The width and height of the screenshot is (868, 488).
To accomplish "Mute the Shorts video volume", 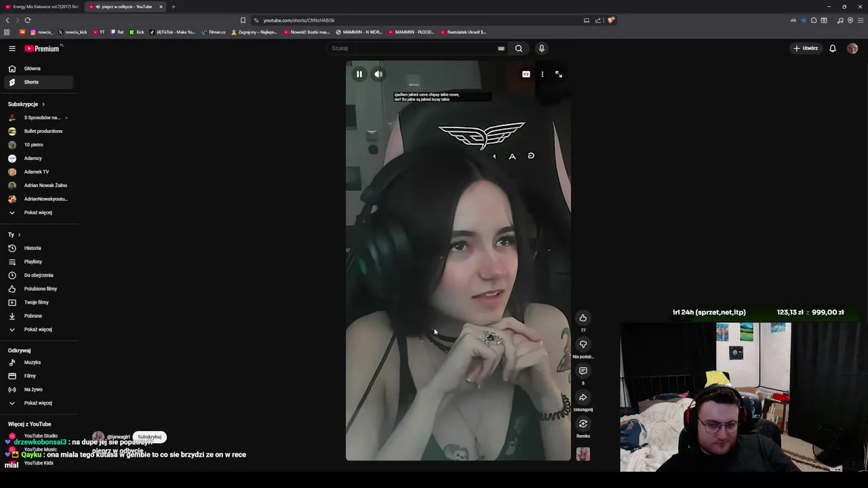I will (x=378, y=74).
